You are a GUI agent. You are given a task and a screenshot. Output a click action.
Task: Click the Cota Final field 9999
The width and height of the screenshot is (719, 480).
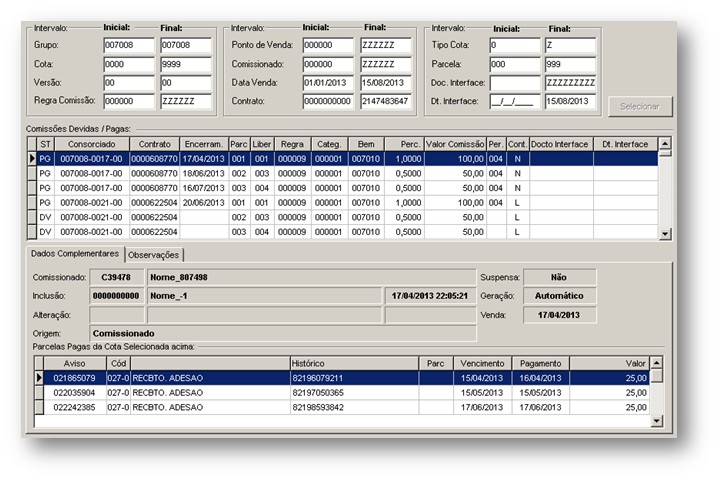186,64
